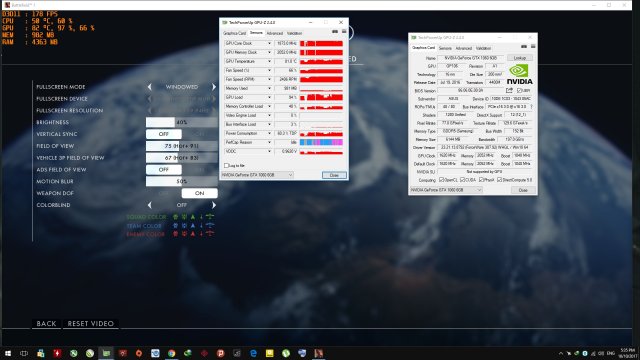This screenshot has width=640, height=360.
Task: Open Fan Speed (RPM) sensor dropdown arrow
Action: coord(269,79)
